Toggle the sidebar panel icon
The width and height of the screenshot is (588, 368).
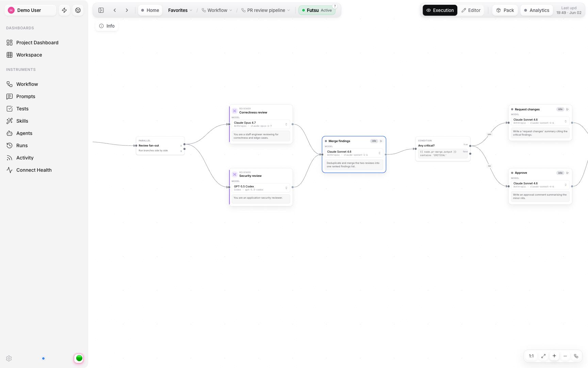click(101, 10)
